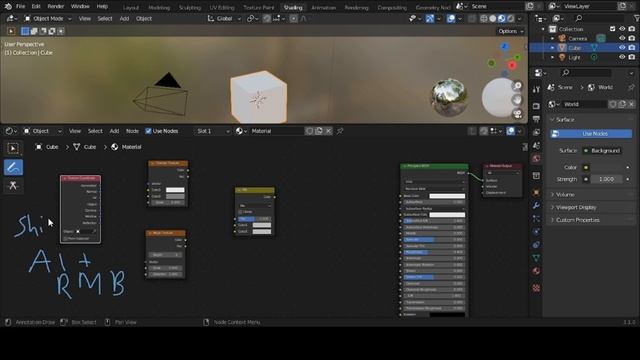Hide the Light with eye icon
640x360 pixels.
622,57
